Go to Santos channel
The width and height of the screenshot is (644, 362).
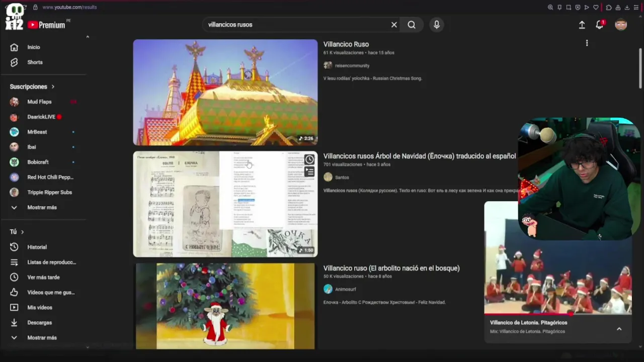pos(342,177)
